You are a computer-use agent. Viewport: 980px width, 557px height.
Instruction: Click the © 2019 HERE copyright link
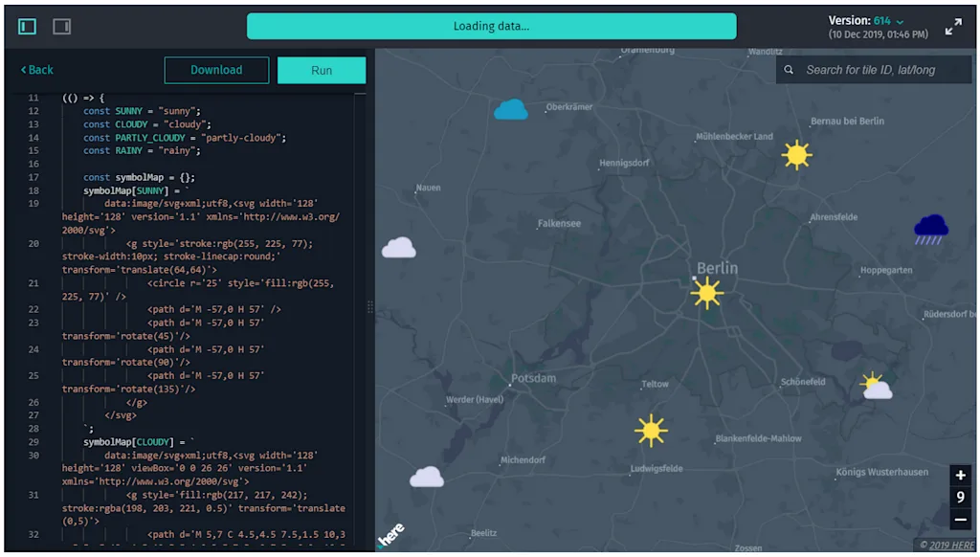(947, 546)
